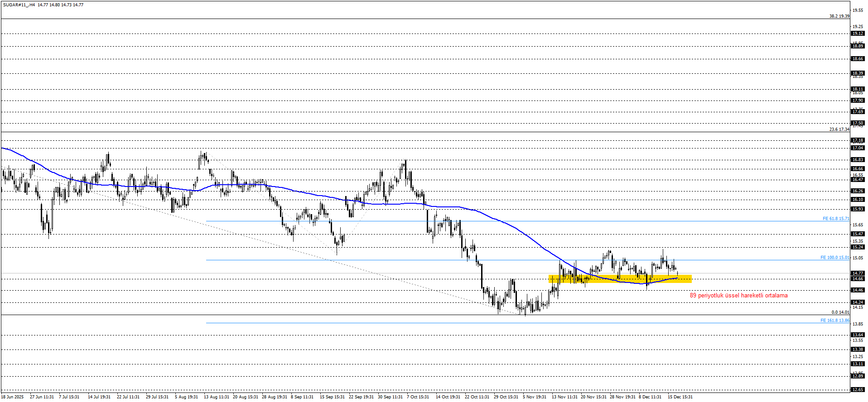Click the '15 Dec 15:31' time axis label
Viewport: 868px width, 402px height.
point(680,397)
